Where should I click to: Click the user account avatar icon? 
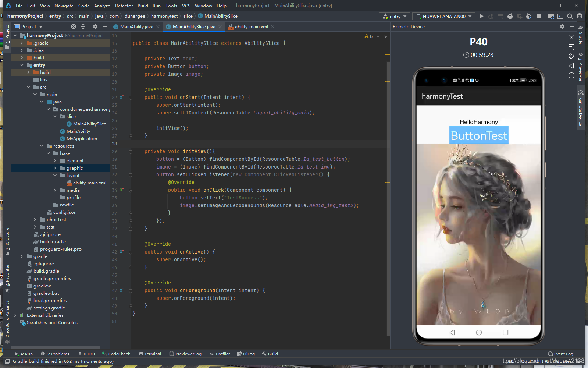coord(580,16)
